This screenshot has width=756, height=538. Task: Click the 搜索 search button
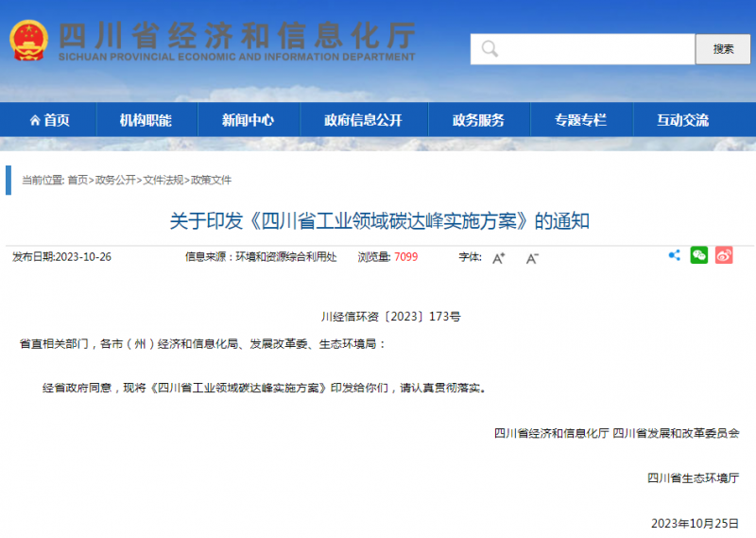coord(723,49)
